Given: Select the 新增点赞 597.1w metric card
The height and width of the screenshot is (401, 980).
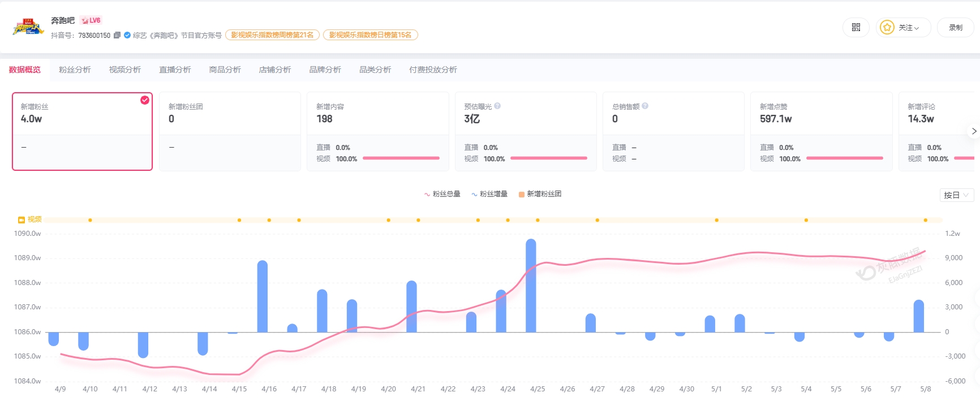Looking at the screenshot, I should click(x=821, y=131).
